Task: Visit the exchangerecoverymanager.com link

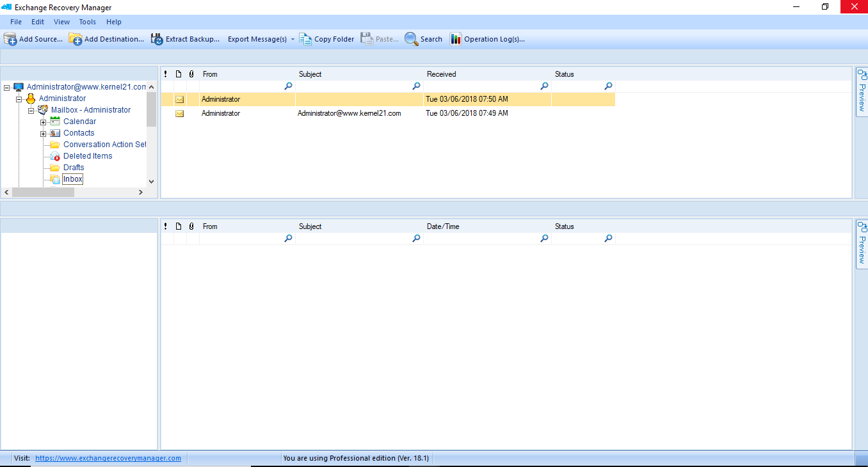Action: [x=108, y=458]
